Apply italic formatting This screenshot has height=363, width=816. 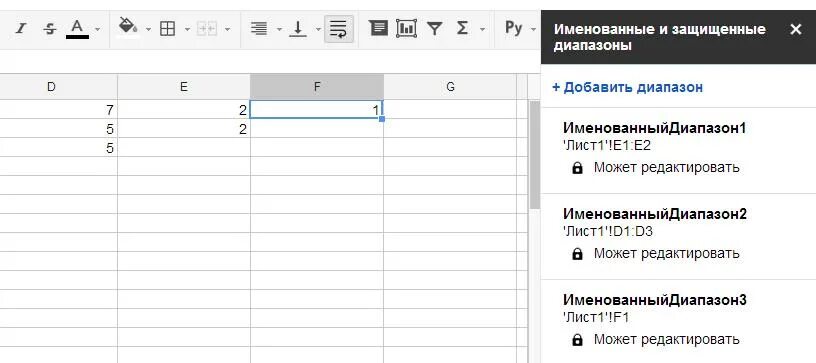pyautogui.click(x=20, y=29)
